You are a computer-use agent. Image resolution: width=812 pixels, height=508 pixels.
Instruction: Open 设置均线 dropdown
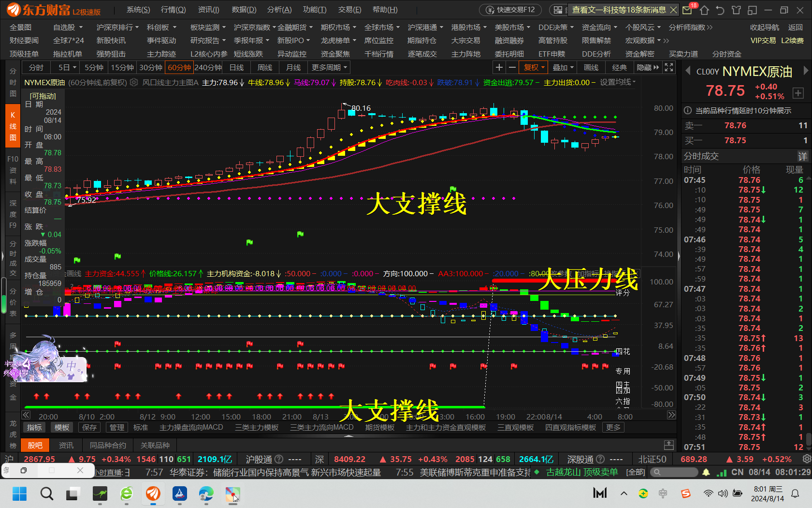tap(618, 82)
